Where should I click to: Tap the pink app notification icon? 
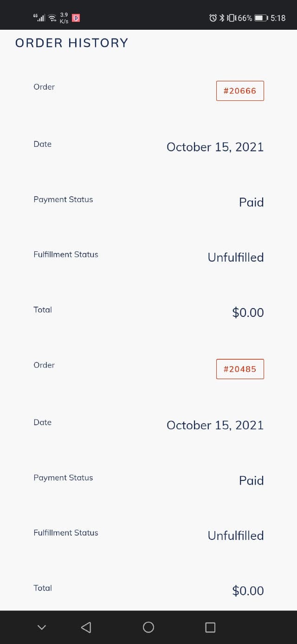point(76,18)
